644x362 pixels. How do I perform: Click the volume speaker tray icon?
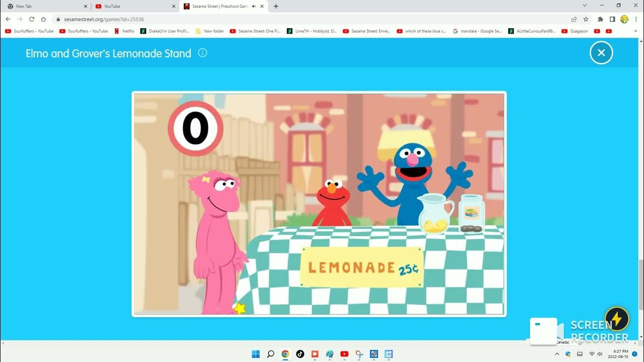point(600,354)
